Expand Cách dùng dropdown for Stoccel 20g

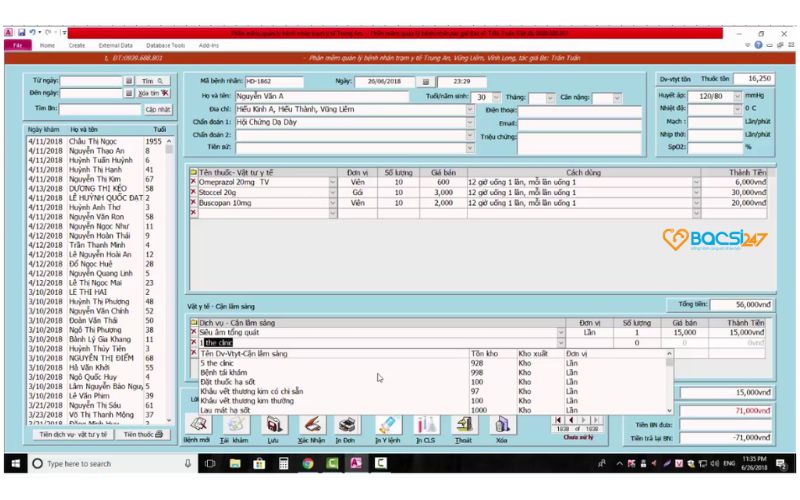coord(696,192)
